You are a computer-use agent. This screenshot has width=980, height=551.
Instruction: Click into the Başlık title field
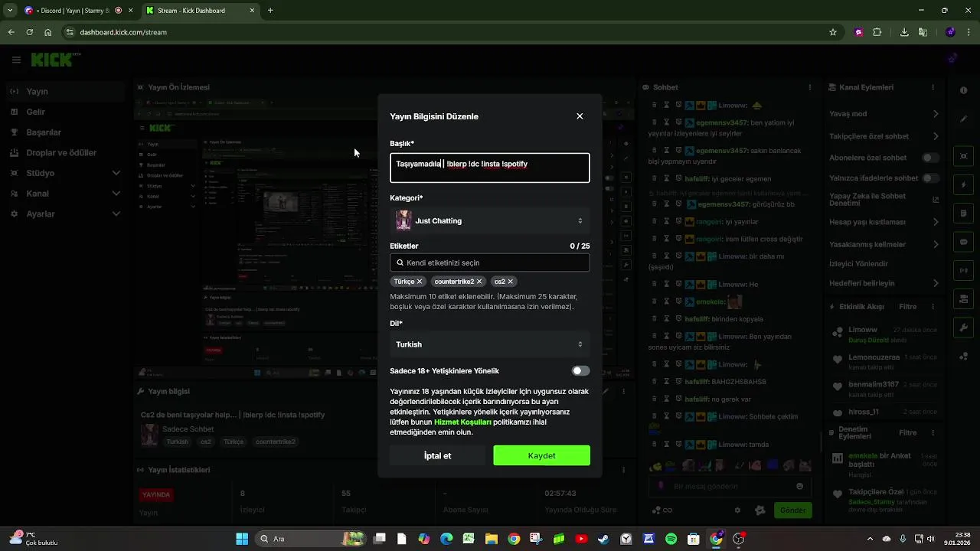pos(490,168)
